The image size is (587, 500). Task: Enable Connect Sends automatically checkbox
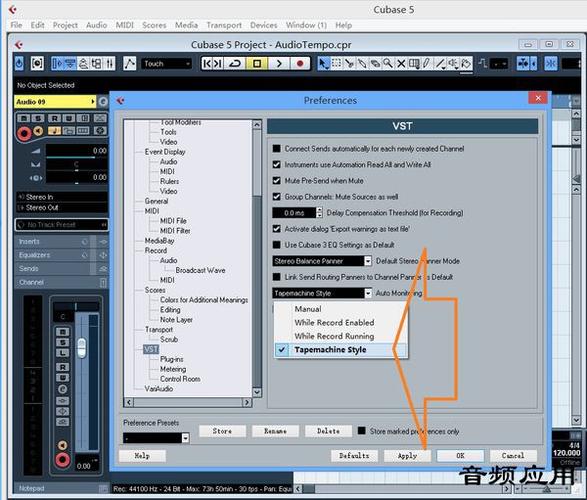(x=277, y=149)
